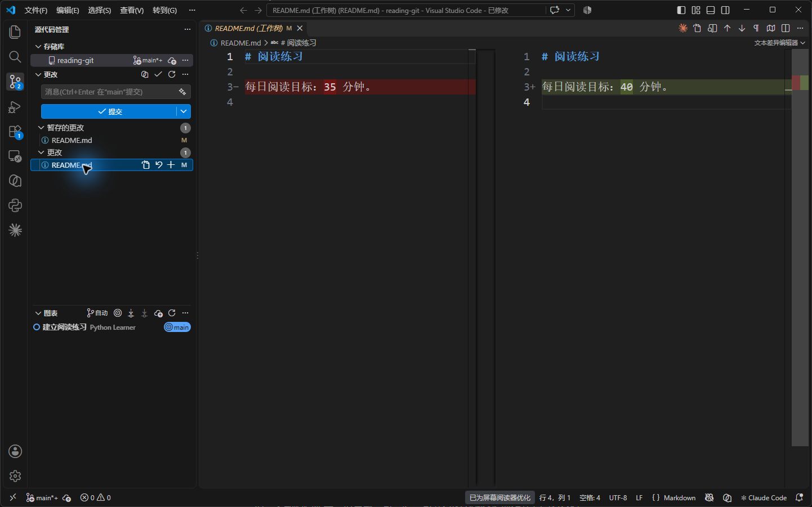Click Claude Code in the status bar

[764, 497]
